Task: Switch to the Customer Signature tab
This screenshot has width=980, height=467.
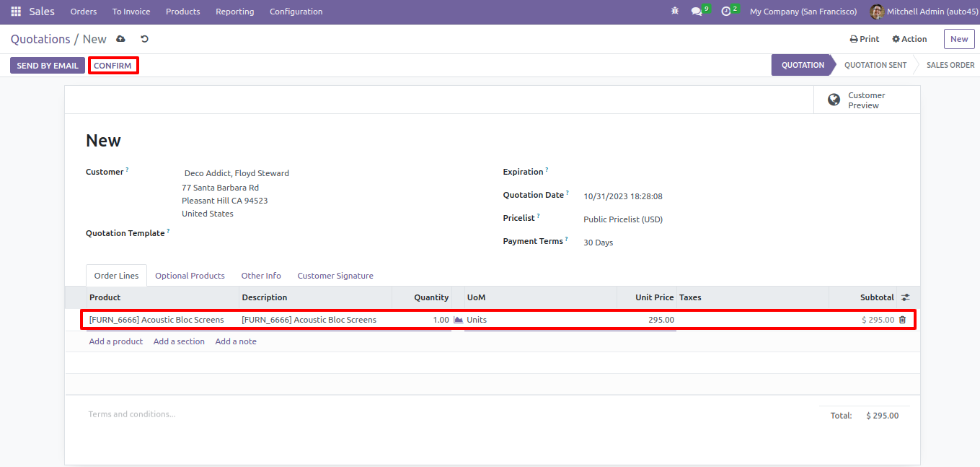Action: click(x=335, y=276)
